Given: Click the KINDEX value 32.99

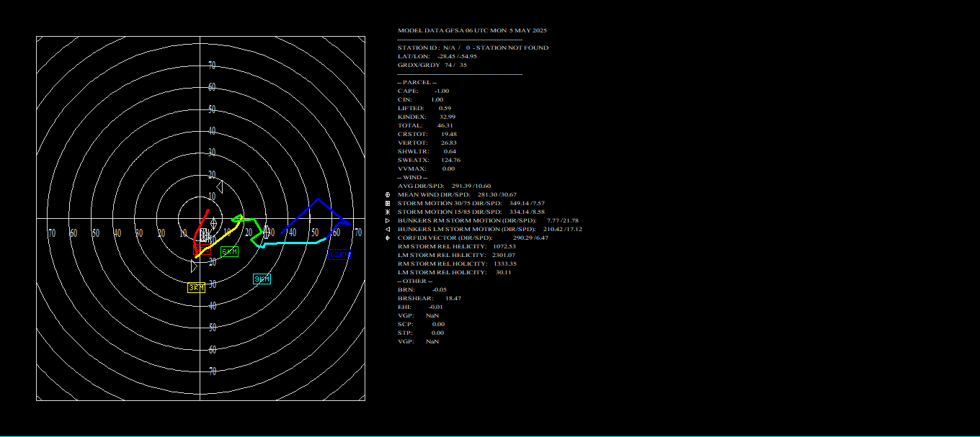Looking at the screenshot, I should 447,117.
